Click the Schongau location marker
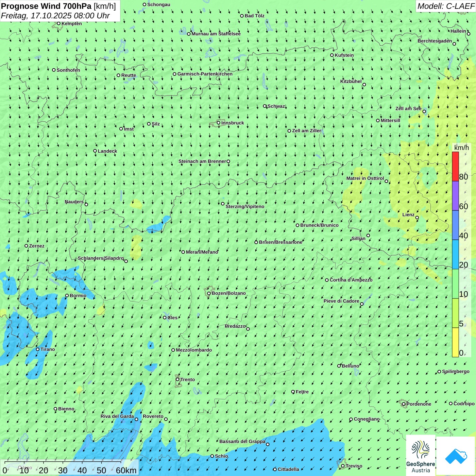Viewport: 476px width, 476px height. [144, 4]
